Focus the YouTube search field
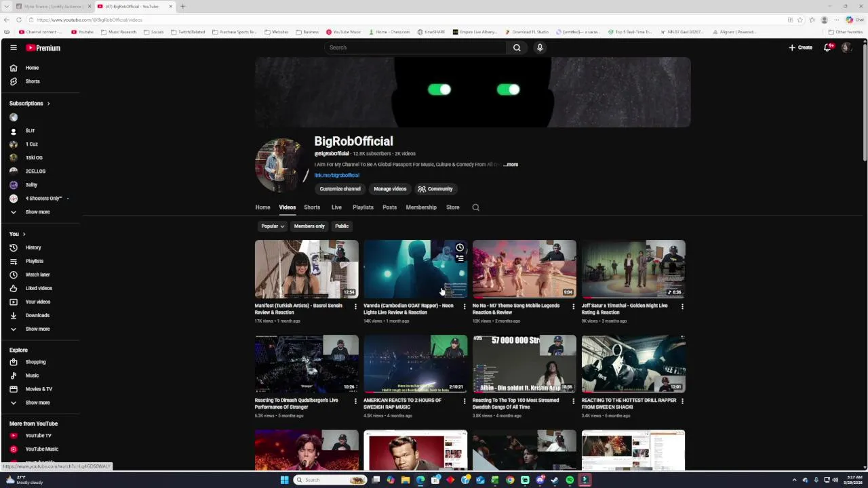The height and width of the screenshot is (488, 868). pos(415,47)
